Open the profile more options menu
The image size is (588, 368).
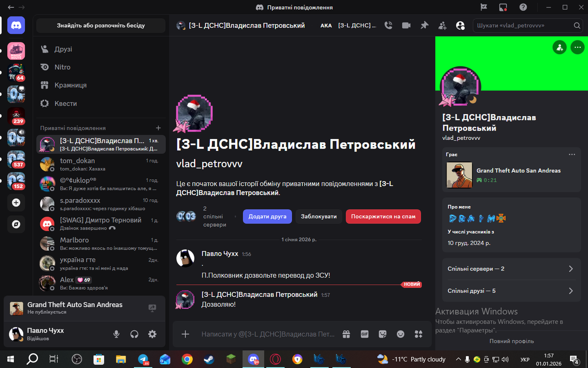(577, 47)
